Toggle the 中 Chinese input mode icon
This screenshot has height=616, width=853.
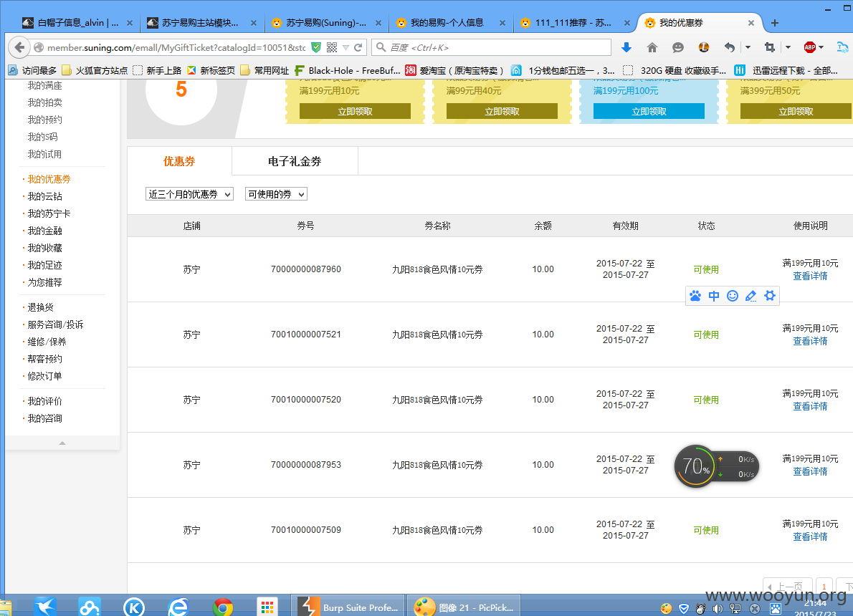(714, 296)
